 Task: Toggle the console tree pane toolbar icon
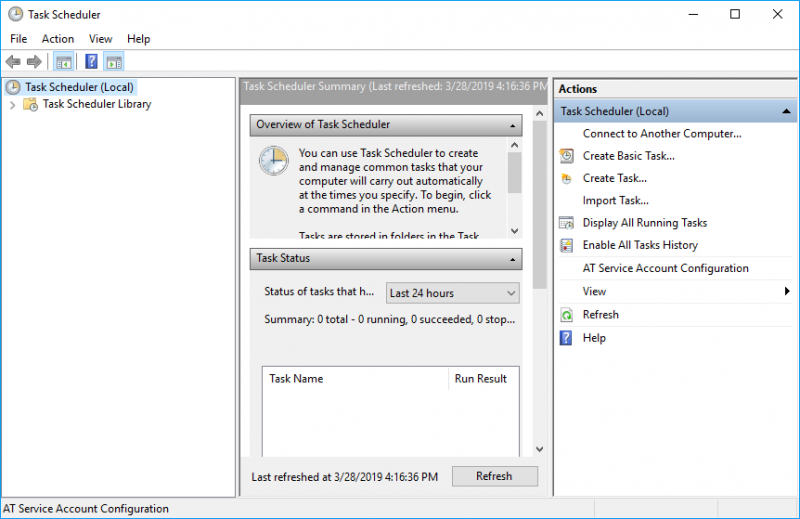64,62
